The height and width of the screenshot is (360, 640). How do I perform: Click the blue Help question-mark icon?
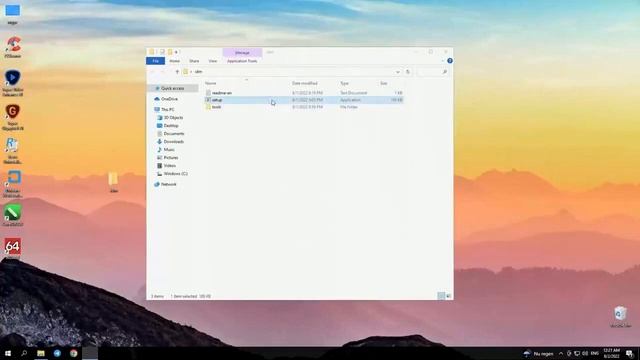pos(450,61)
